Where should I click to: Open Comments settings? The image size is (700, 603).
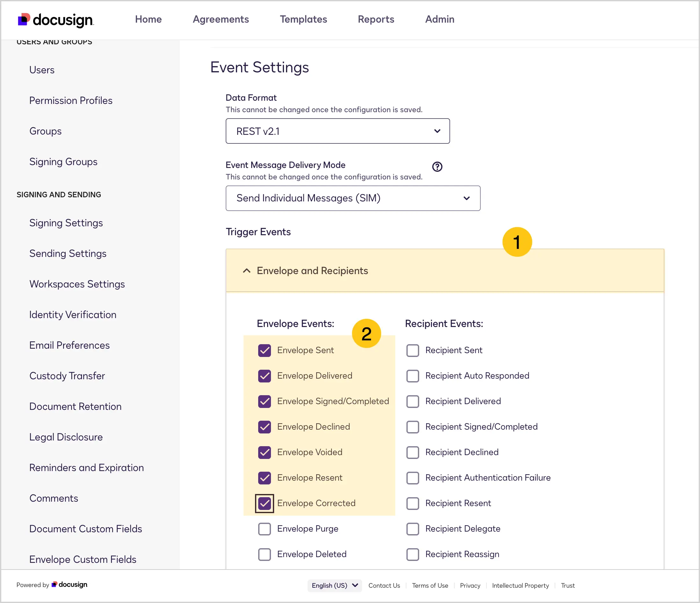(x=53, y=498)
